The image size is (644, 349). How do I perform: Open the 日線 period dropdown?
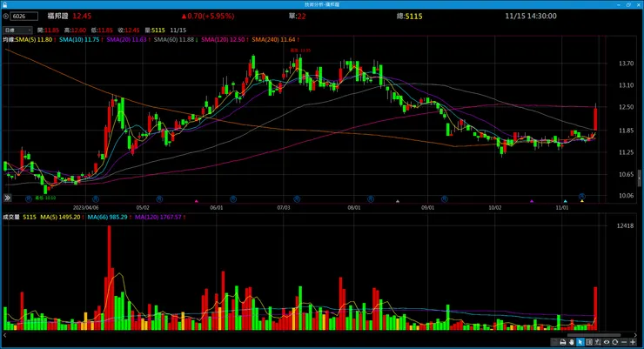click(x=17, y=30)
